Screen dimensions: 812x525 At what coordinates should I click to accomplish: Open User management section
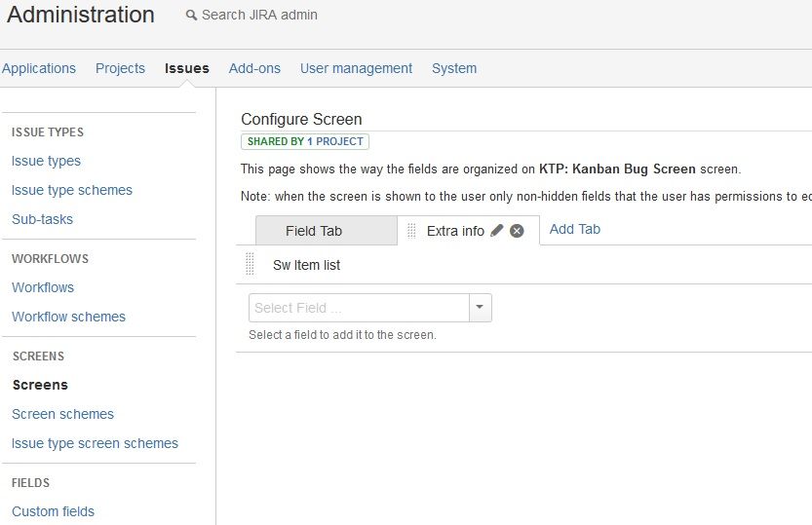pyautogui.click(x=357, y=68)
